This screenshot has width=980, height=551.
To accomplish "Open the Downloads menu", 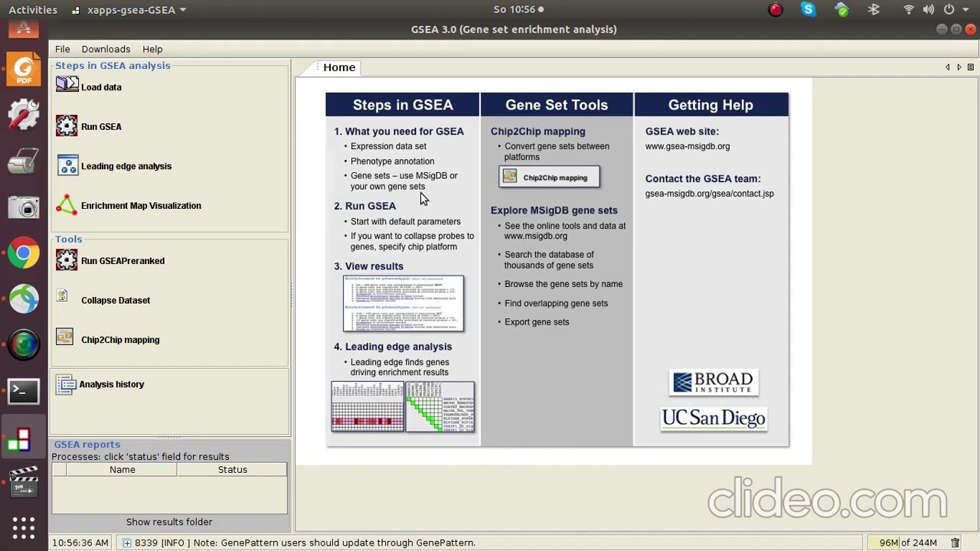I will 106,49.
